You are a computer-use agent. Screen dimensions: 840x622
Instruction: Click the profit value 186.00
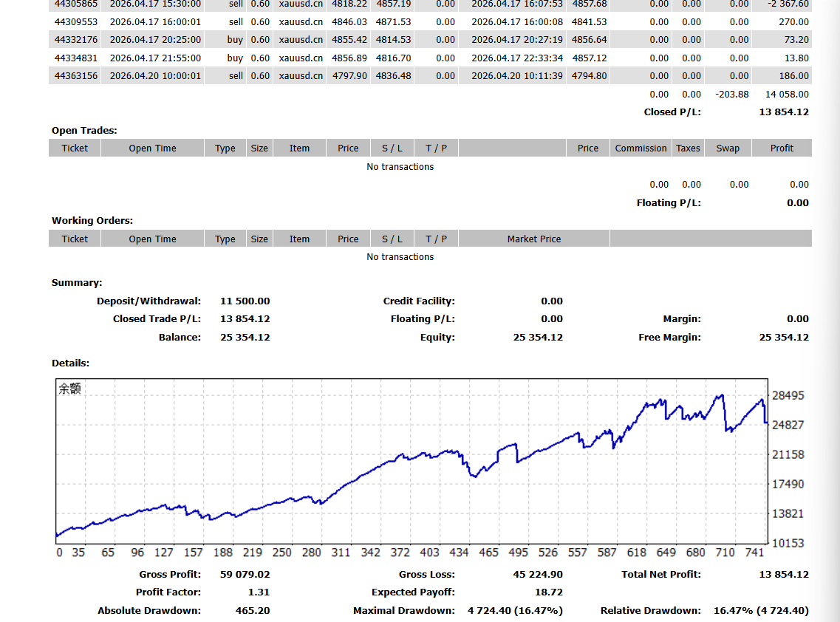793,75
